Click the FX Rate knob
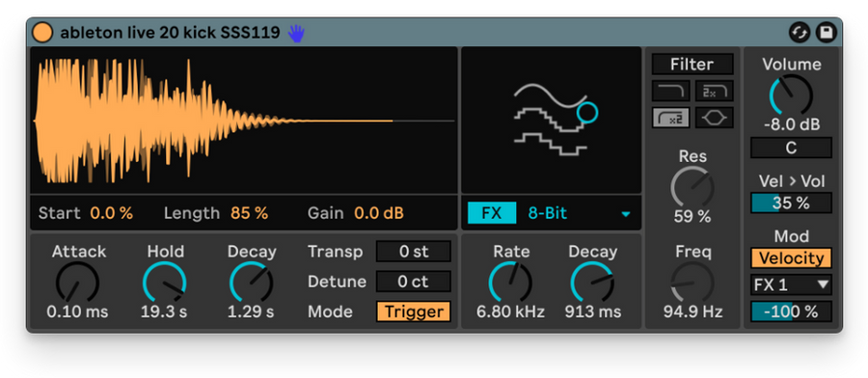Screen dimensions: 868x378 tap(510, 283)
